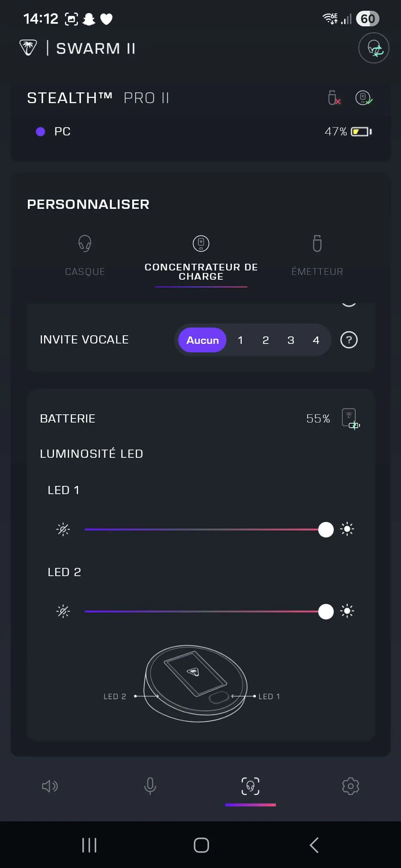The height and width of the screenshot is (868, 401).
Task: Open the audio speaker tab in bottom bar
Action: click(x=50, y=786)
